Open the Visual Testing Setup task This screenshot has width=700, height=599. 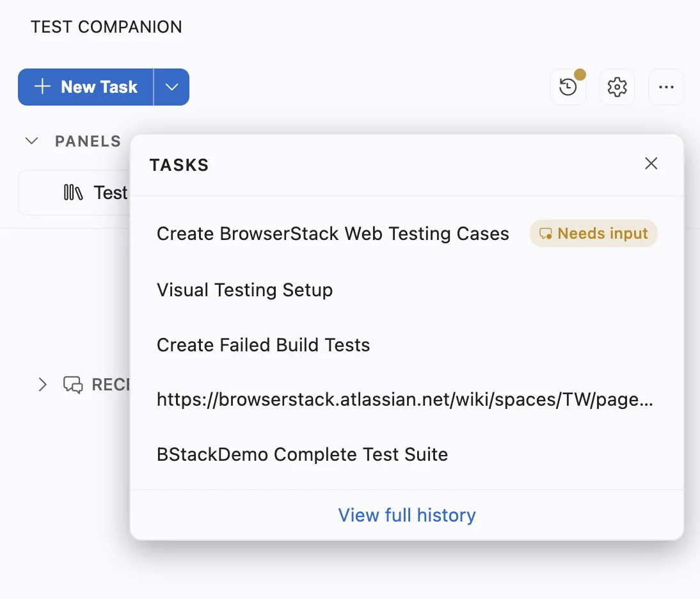click(x=244, y=290)
